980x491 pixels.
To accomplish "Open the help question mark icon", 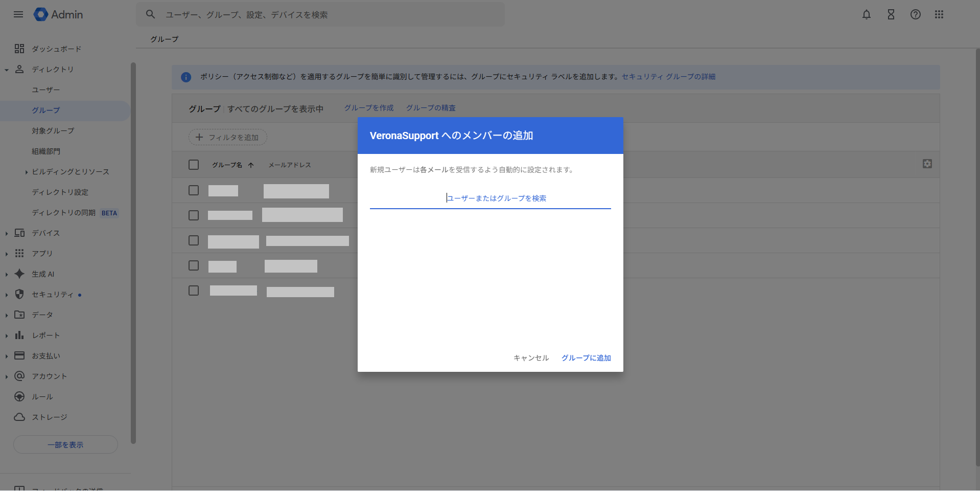I will click(x=916, y=14).
